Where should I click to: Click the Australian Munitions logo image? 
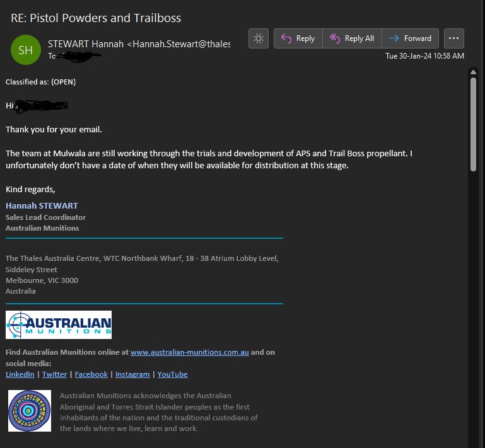click(59, 325)
